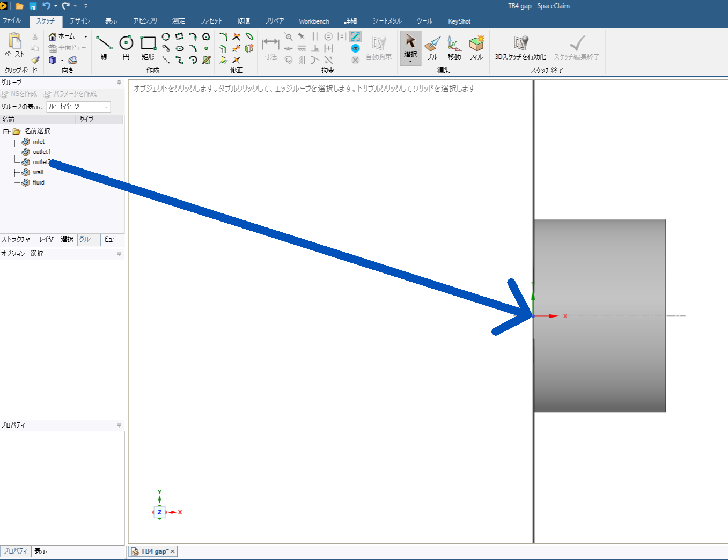Pin the グループ panel
The image size is (728, 560).
point(119,83)
